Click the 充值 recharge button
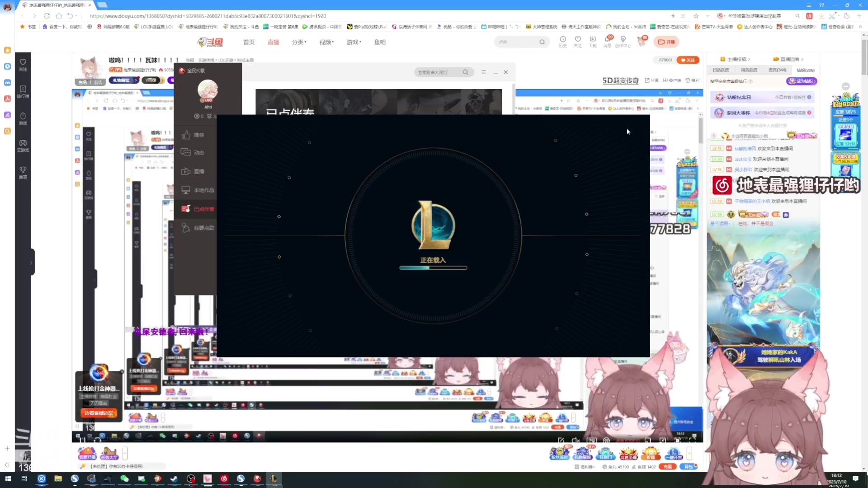The width and height of the screenshot is (868, 488). pos(667,467)
